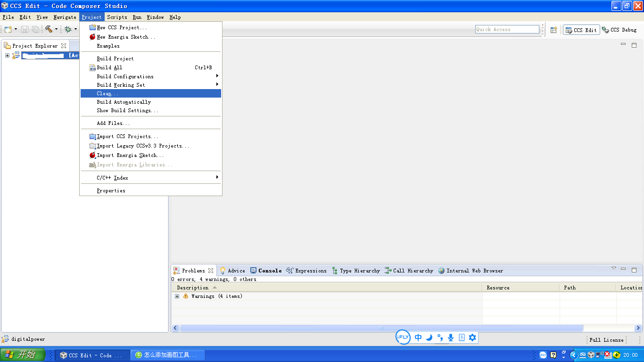The width and height of the screenshot is (644, 362).
Task: Toggle iFLY punctuation mode icon
Action: [x=440, y=337]
